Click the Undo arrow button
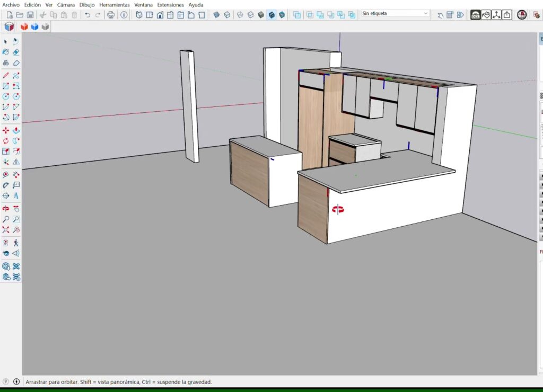Image resolution: width=543 pixels, height=392 pixels. tap(87, 15)
